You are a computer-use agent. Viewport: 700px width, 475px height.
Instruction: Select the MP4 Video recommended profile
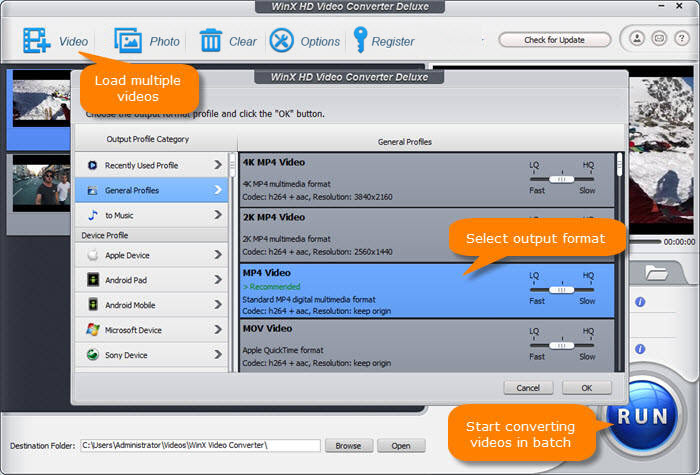pyautogui.click(x=427, y=291)
